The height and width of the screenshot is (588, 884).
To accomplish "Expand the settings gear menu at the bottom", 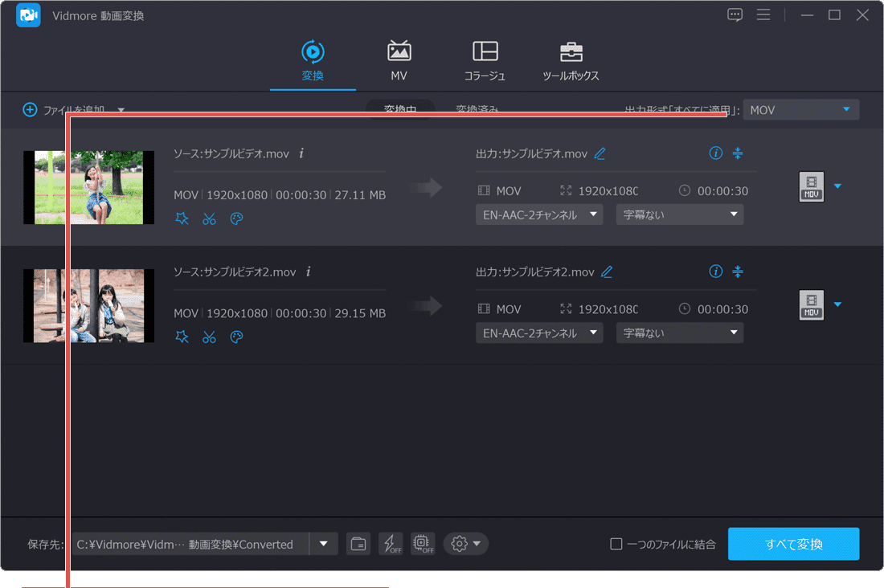I will pos(466,544).
